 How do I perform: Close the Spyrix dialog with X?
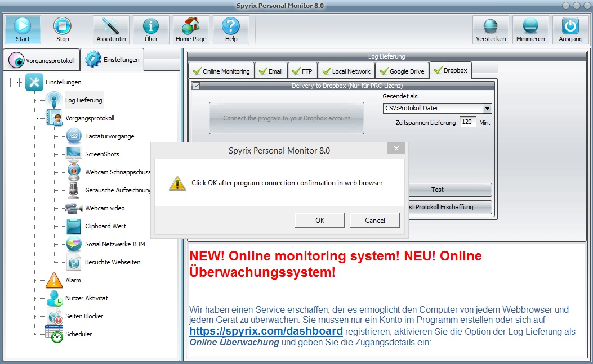[396, 148]
